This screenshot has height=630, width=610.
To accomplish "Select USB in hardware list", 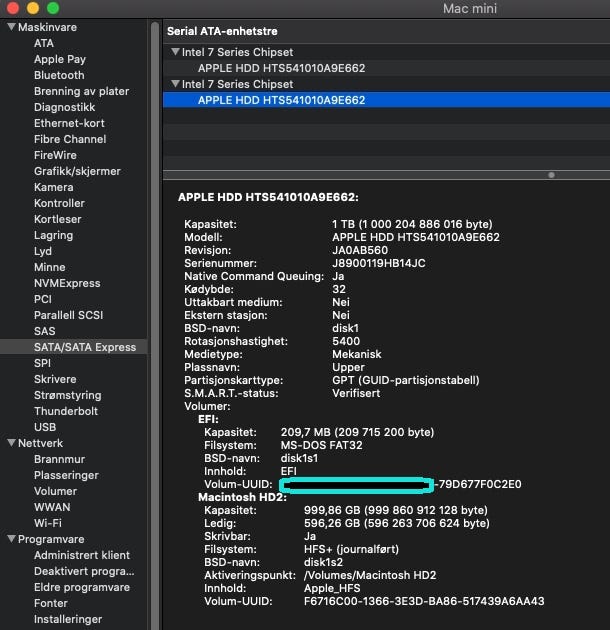I will pyautogui.click(x=45, y=427).
